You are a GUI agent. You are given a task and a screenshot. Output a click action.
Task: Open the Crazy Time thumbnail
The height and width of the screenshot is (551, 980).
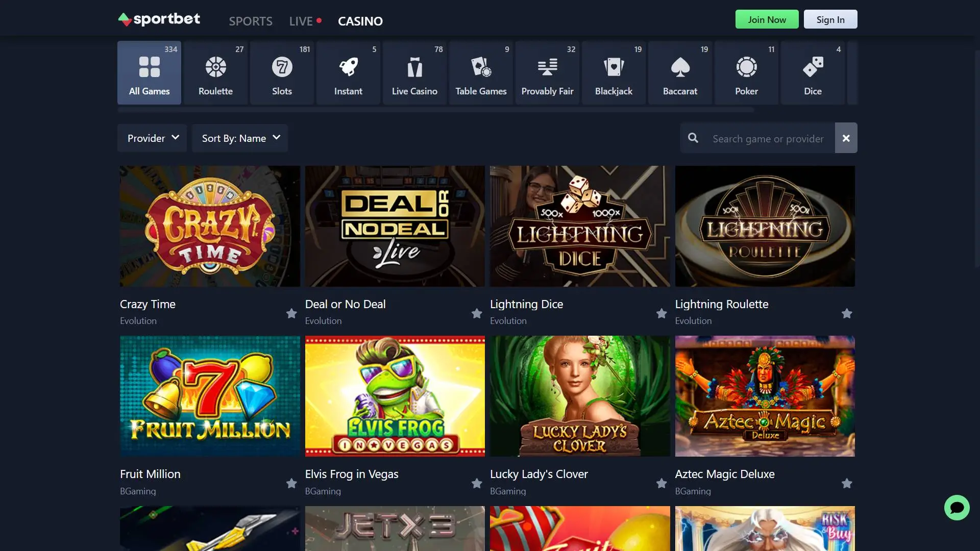pyautogui.click(x=210, y=226)
